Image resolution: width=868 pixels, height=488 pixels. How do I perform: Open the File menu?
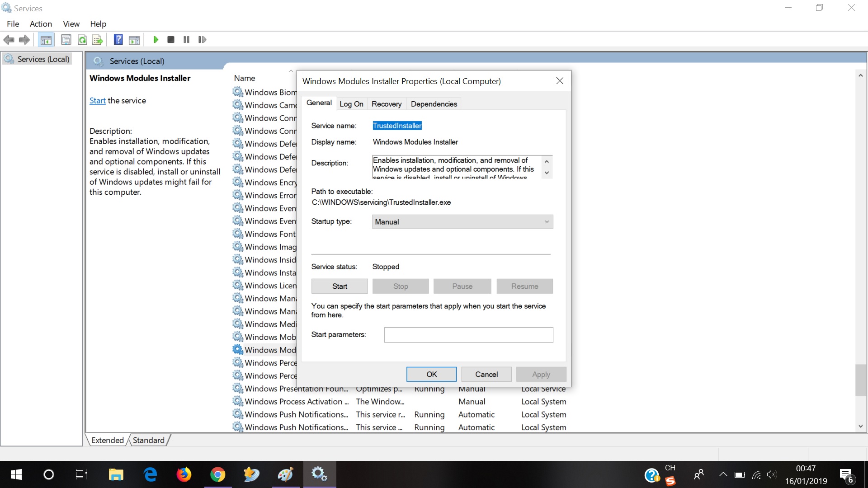pyautogui.click(x=13, y=24)
